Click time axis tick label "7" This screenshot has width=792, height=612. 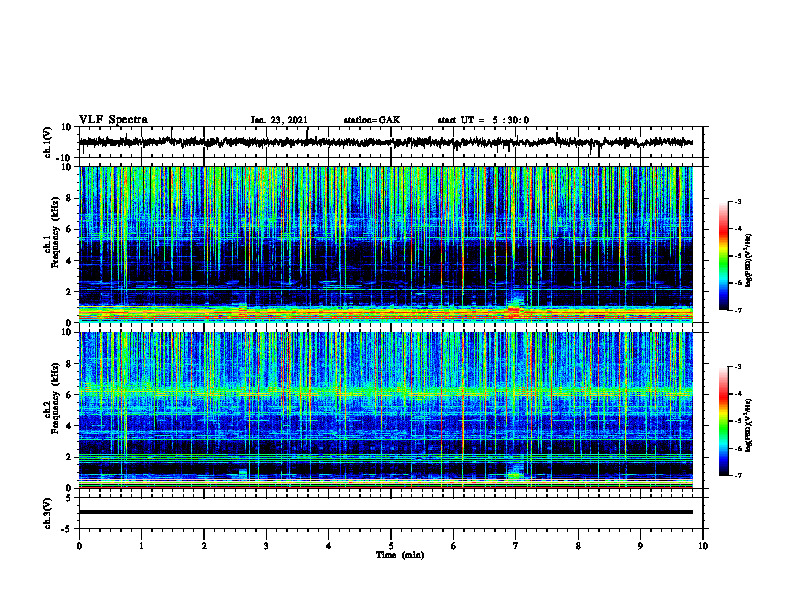tap(516, 546)
